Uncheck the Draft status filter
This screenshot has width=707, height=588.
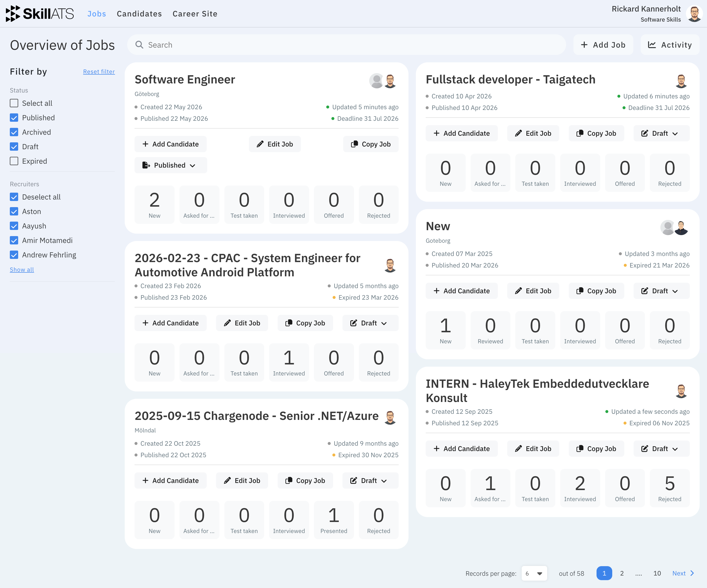click(14, 147)
